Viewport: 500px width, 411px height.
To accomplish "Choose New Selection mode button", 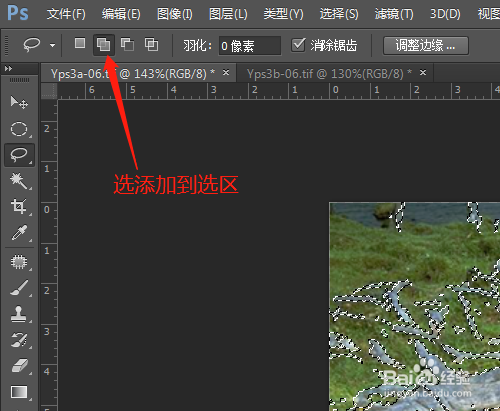I will coord(80,43).
